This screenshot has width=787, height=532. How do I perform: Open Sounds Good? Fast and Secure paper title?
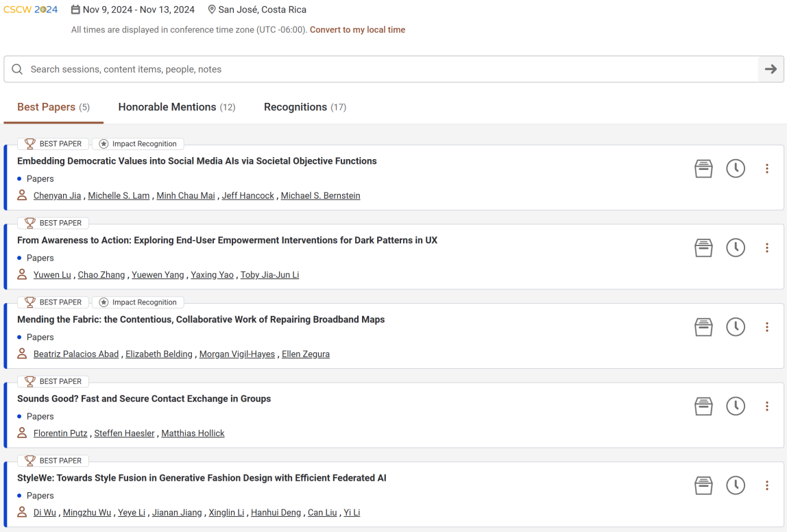coord(144,398)
